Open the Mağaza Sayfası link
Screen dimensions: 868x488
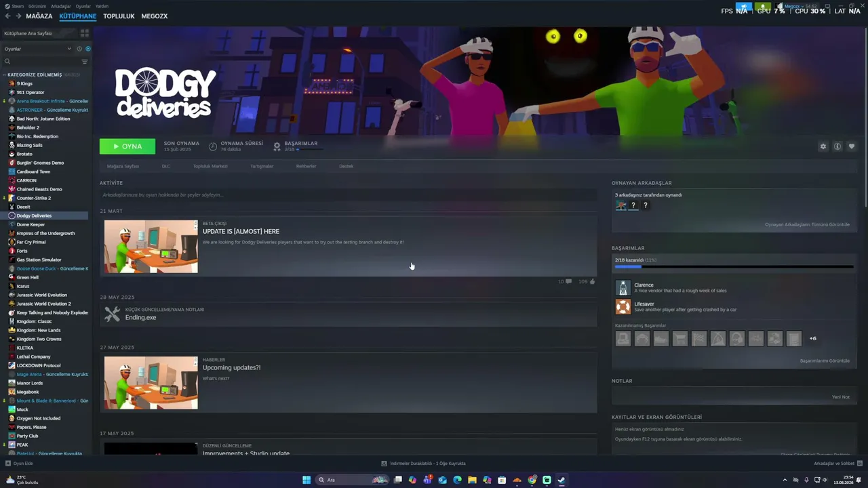(x=123, y=166)
